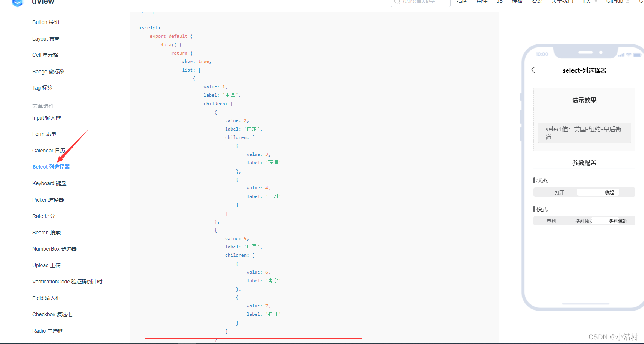
Task: Select the 多列独立 mode option
Action: click(x=584, y=221)
